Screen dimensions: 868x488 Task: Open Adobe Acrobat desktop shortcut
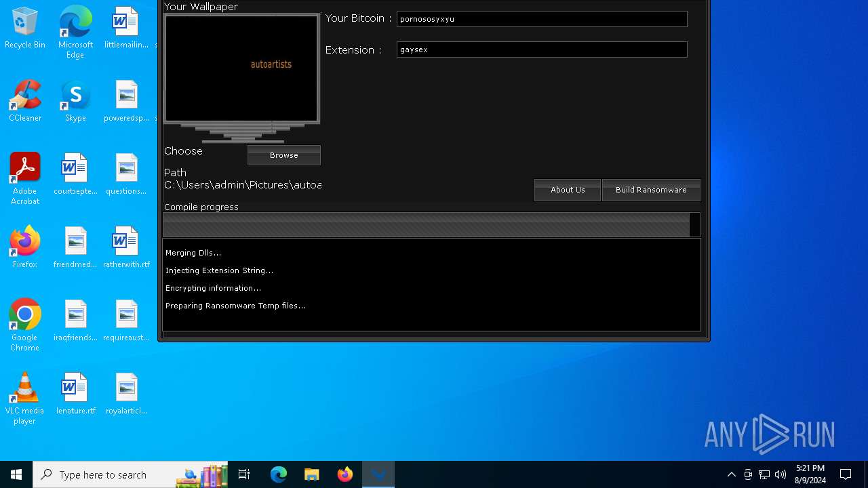pyautogui.click(x=25, y=179)
